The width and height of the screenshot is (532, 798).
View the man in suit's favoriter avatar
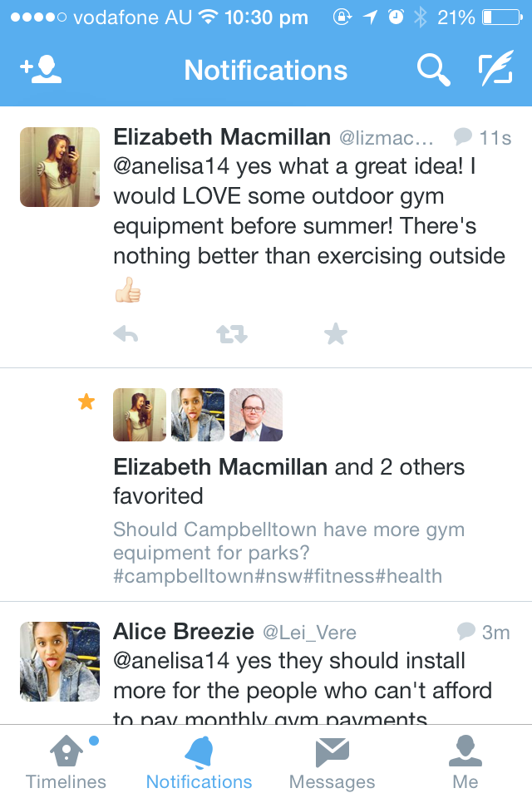pyautogui.click(x=256, y=415)
